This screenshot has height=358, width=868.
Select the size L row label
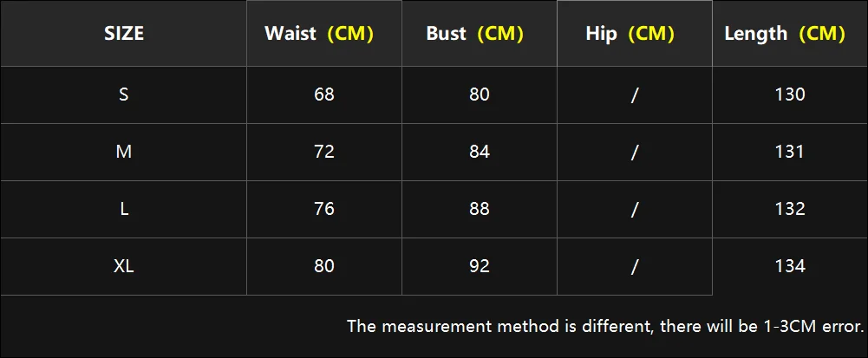pyautogui.click(x=123, y=210)
